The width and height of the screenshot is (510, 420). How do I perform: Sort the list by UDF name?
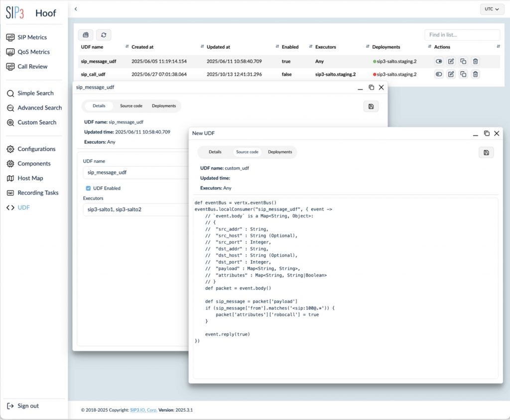(127, 47)
